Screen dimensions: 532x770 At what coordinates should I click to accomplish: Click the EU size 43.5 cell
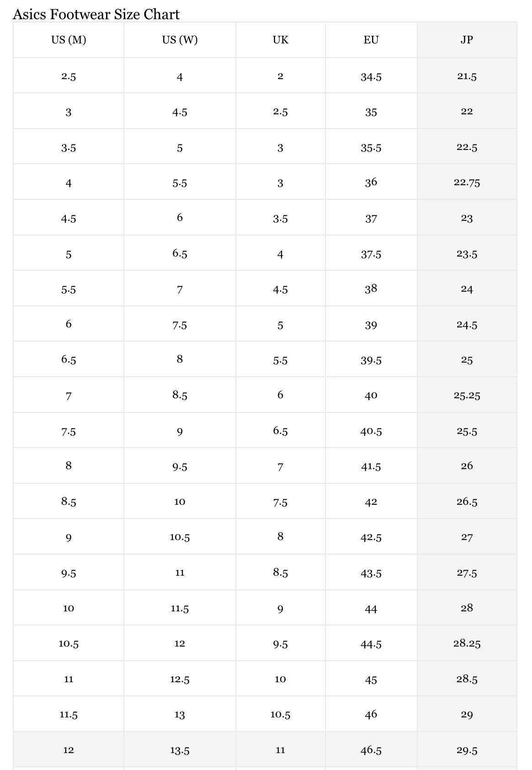tap(371, 573)
